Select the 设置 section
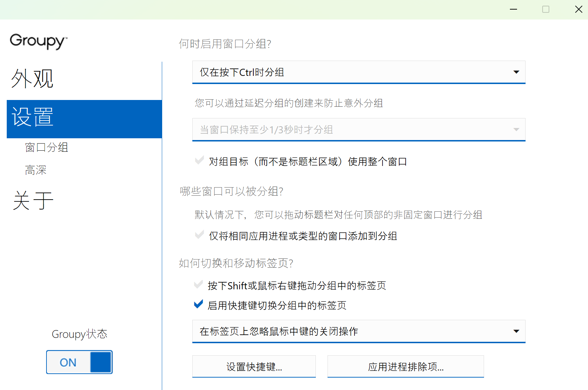The width and height of the screenshot is (588, 390). (84, 119)
